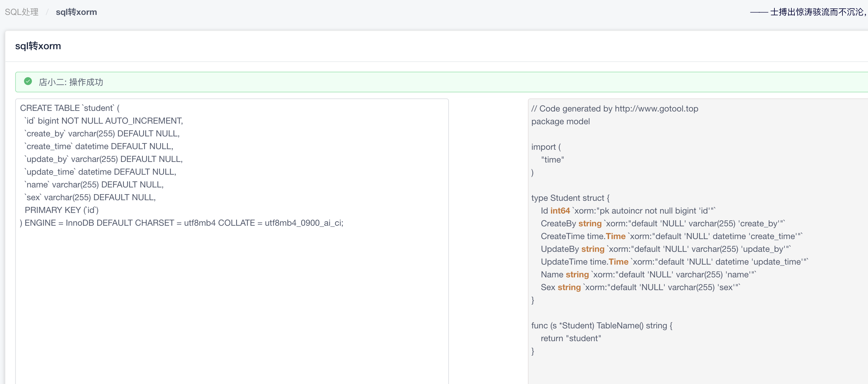Click the 'PRIMARY KEY (`id`)' line
The height and width of the screenshot is (384, 868).
(62, 211)
